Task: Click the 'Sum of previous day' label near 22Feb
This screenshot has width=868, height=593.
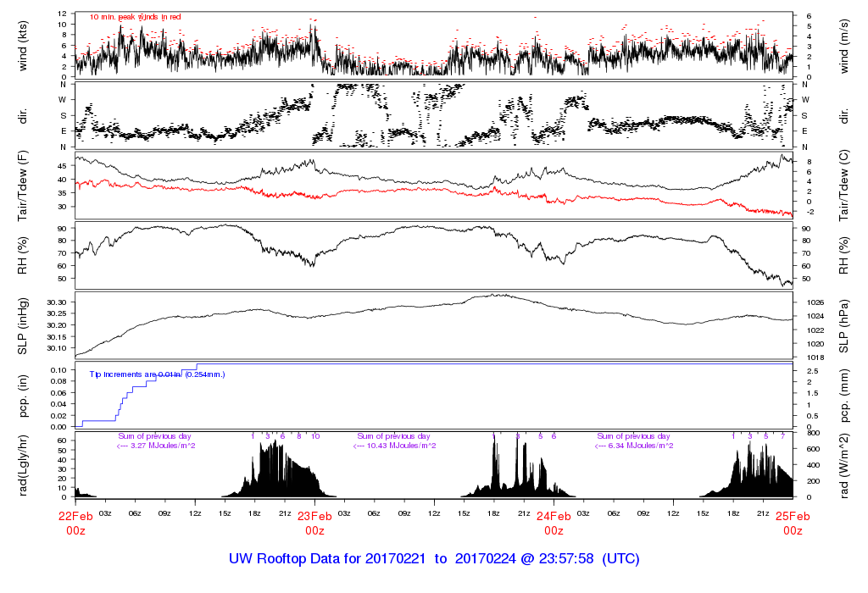Action: click(154, 436)
